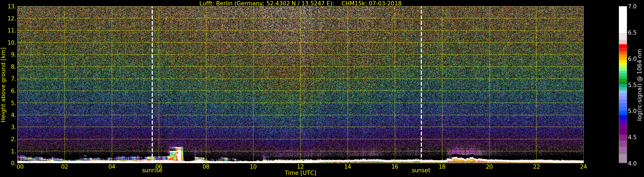Click time axis tick '12' on the time axis
This screenshot has width=644, height=177.
coord(300,166)
